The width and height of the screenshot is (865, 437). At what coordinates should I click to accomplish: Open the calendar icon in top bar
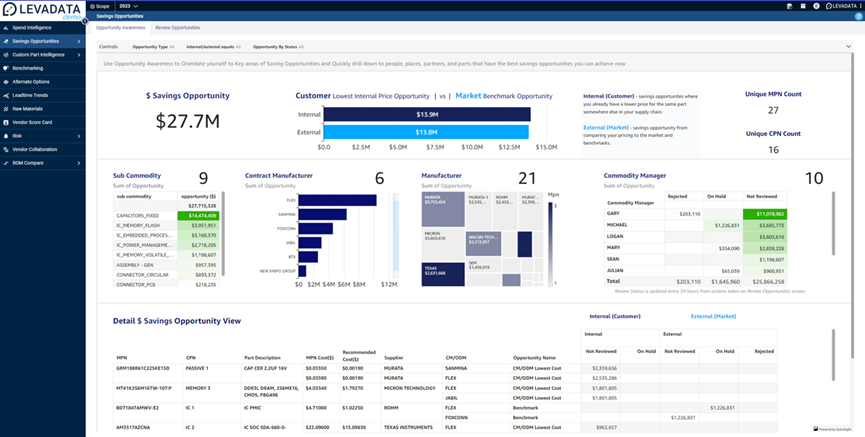[803, 6]
